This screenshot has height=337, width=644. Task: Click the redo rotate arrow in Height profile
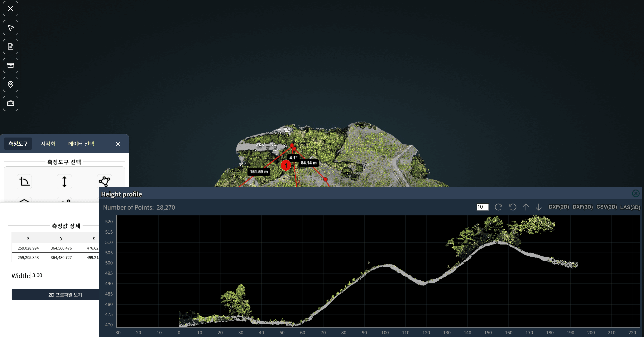(x=498, y=207)
